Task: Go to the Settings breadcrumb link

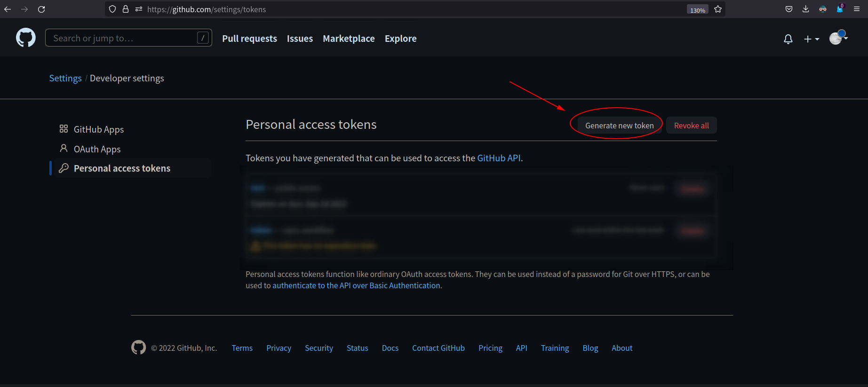Action: click(65, 78)
